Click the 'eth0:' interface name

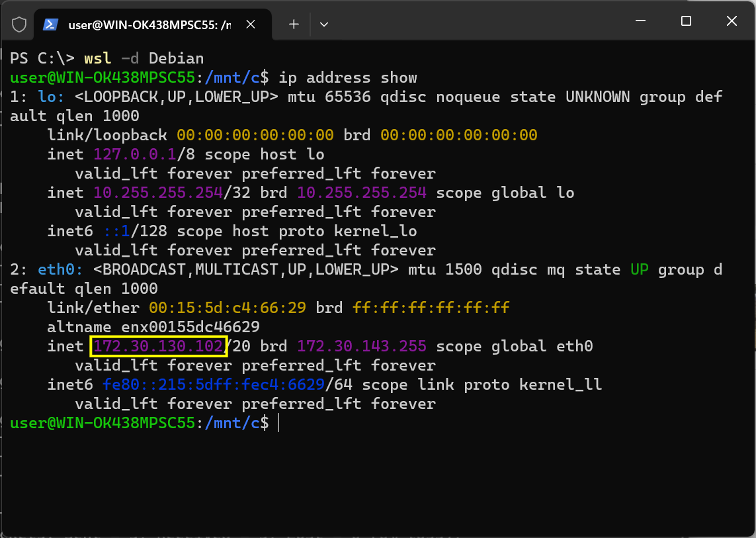[60, 270]
